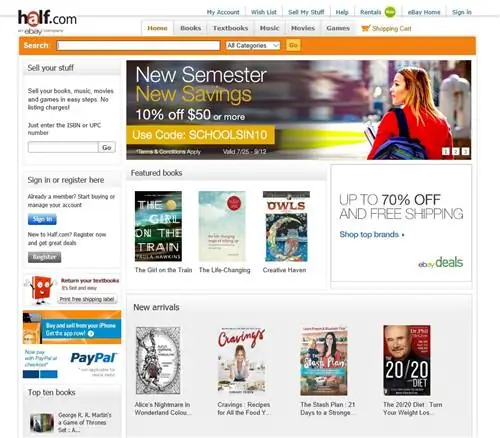This screenshot has height=438, width=500.
Task: Click the orange search Go button
Action: pos(293,45)
